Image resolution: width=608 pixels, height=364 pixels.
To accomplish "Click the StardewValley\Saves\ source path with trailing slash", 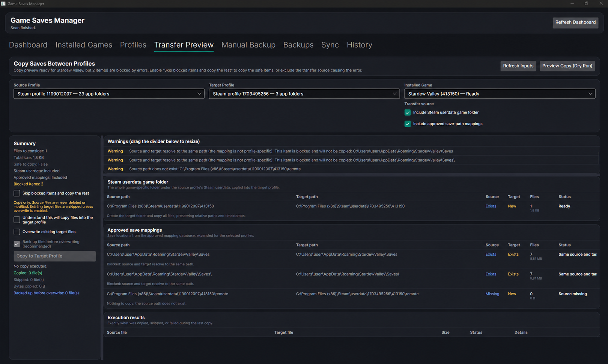I will point(159,274).
